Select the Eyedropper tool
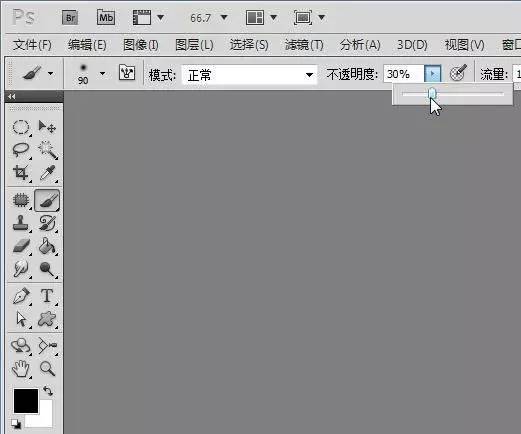Viewport: 521px width, 434px height. (48, 173)
